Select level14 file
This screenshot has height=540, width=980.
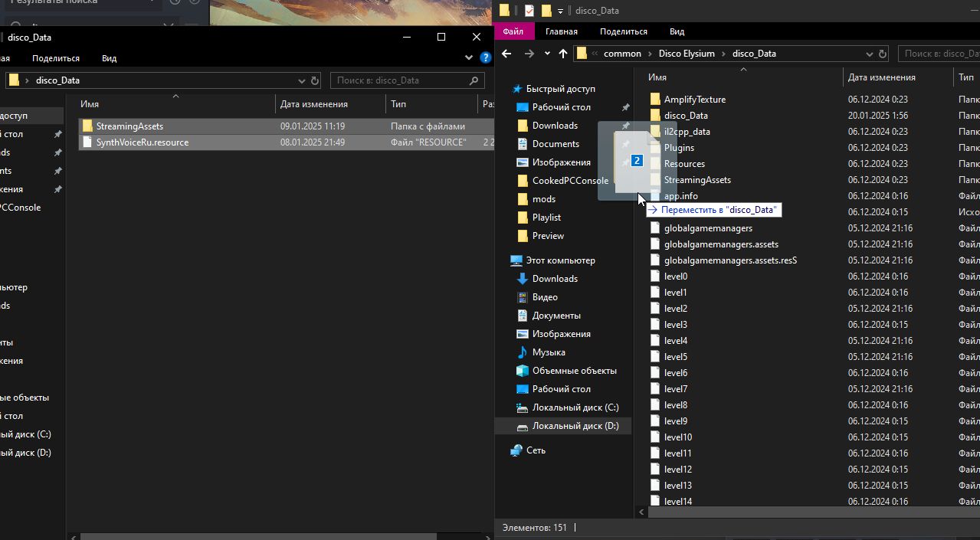click(x=678, y=502)
